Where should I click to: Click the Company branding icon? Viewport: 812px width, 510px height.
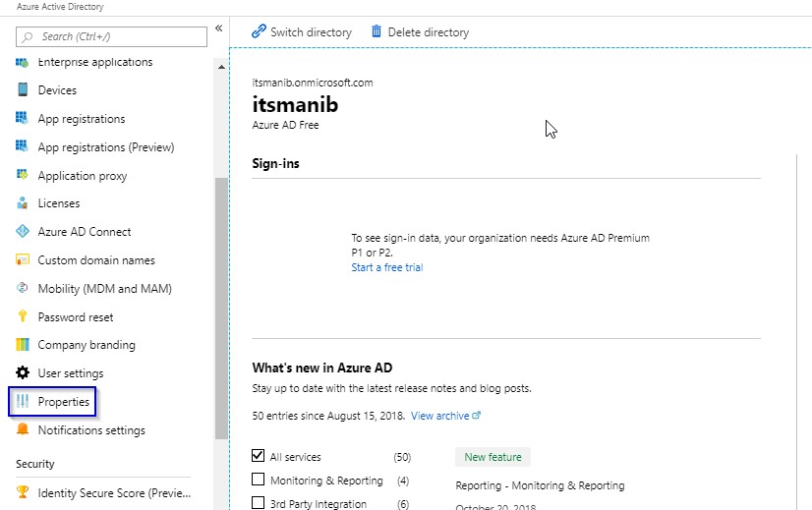point(23,344)
